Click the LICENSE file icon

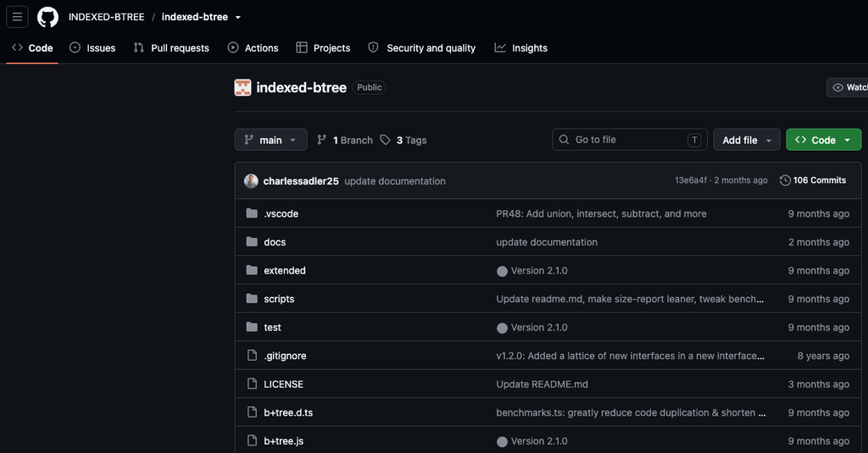(x=252, y=384)
